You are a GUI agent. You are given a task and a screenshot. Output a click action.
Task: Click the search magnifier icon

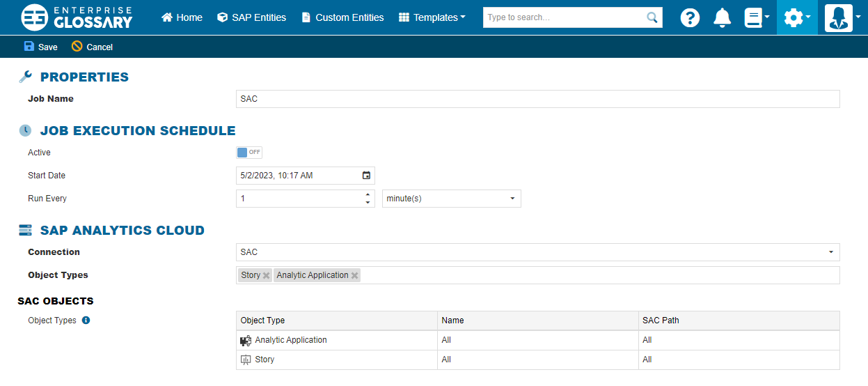(x=652, y=17)
